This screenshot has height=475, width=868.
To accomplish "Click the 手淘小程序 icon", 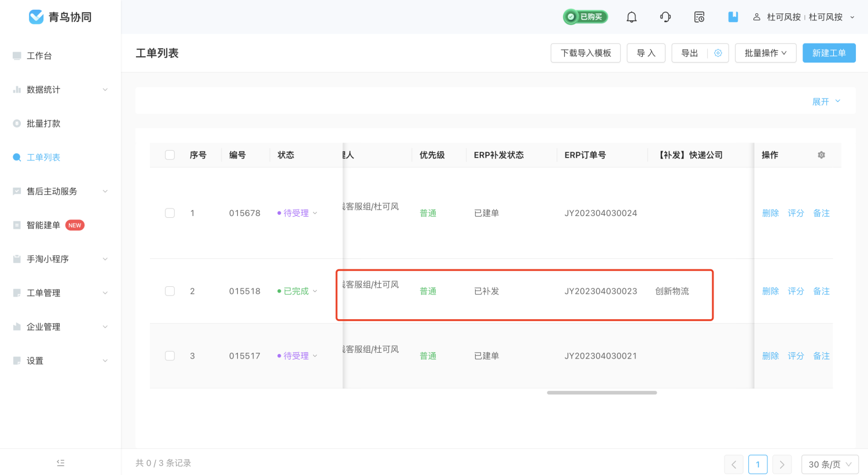I will tap(17, 259).
